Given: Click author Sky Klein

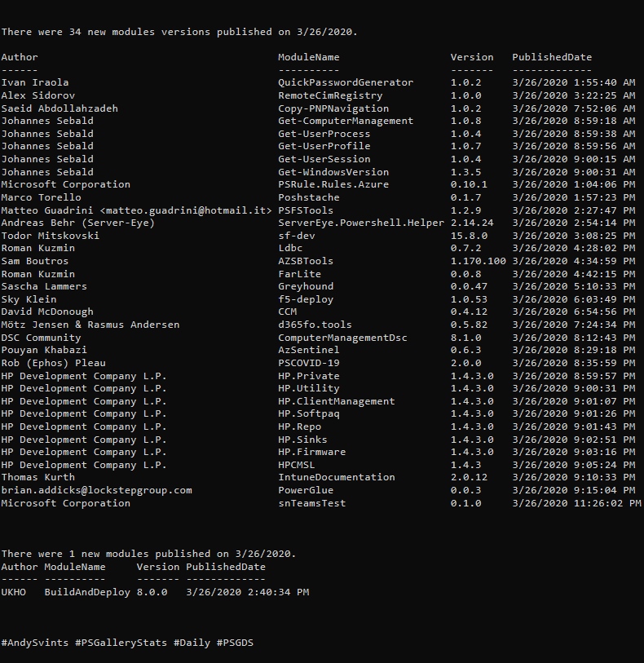Looking at the screenshot, I should point(29,299).
